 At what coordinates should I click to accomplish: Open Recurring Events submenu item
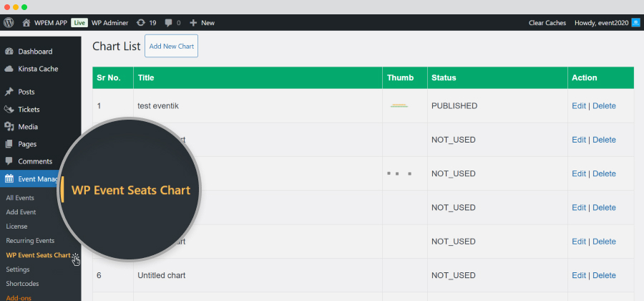[x=30, y=241]
